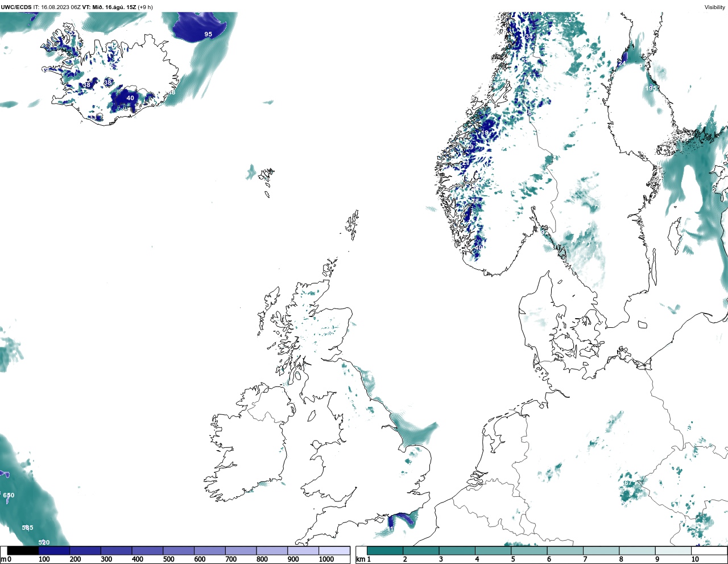Viewport: 728px width, 564px height.
Task: Click the "(+9 h)" forecast offset text
Action: [x=145, y=7]
